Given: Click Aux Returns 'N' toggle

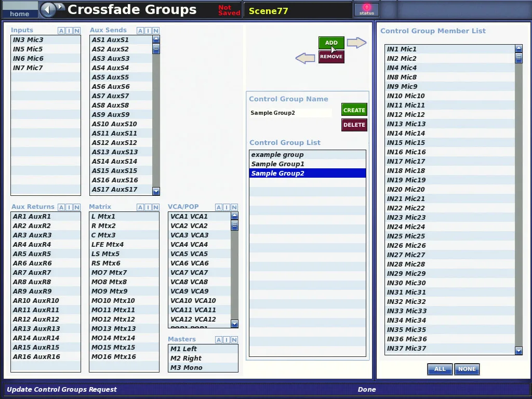Looking at the screenshot, I should click(x=77, y=207).
